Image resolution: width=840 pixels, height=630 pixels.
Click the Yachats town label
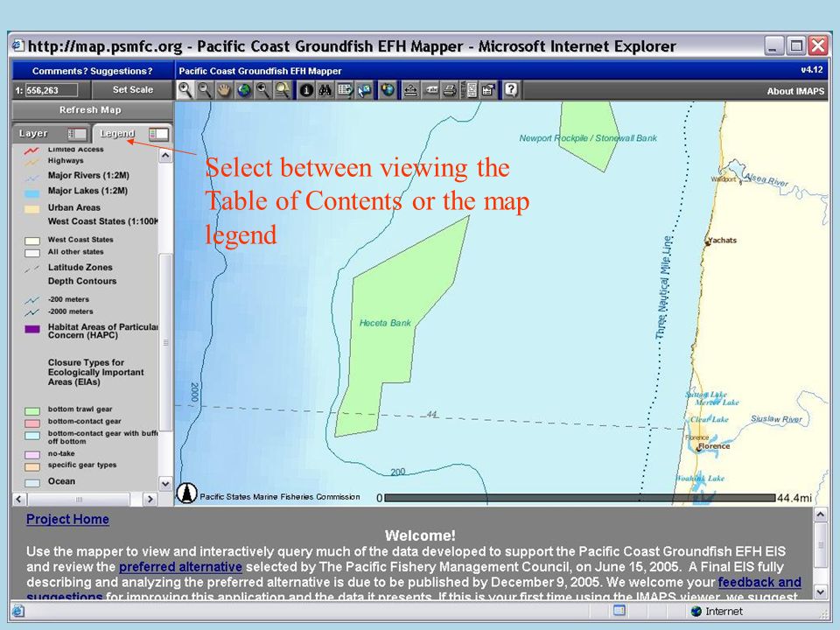(x=722, y=240)
